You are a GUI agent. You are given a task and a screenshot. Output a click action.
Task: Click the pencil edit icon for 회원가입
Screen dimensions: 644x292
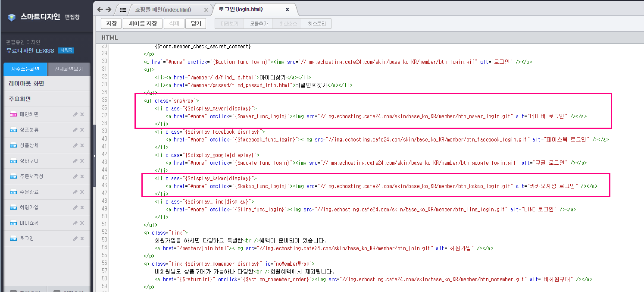pyautogui.click(x=75, y=207)
